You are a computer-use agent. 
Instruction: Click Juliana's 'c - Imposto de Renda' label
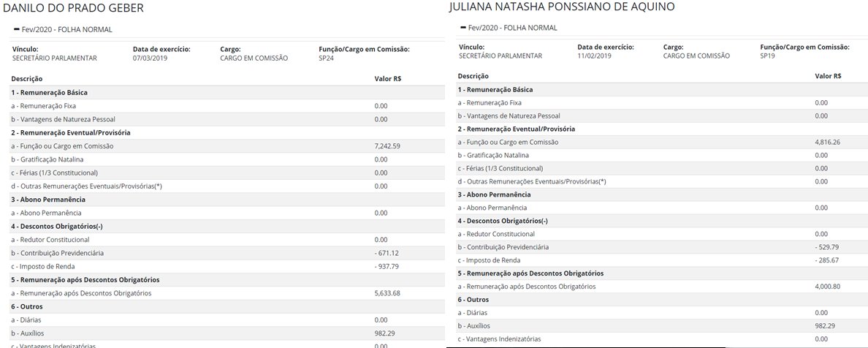coord(489,260)
